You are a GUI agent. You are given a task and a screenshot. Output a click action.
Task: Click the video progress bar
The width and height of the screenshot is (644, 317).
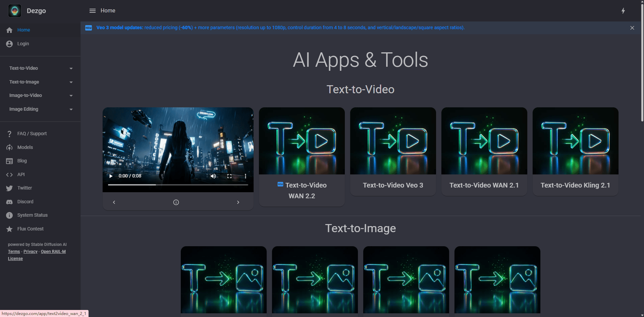point(178,185)
